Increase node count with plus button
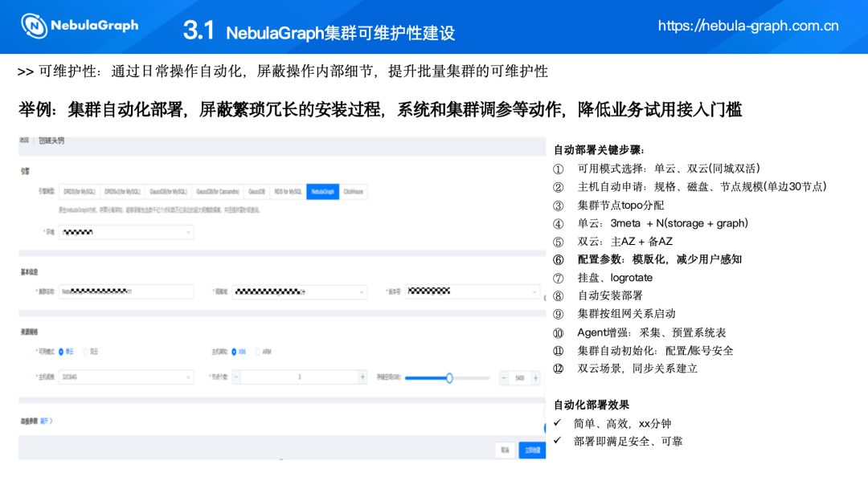 coord(362,377)
